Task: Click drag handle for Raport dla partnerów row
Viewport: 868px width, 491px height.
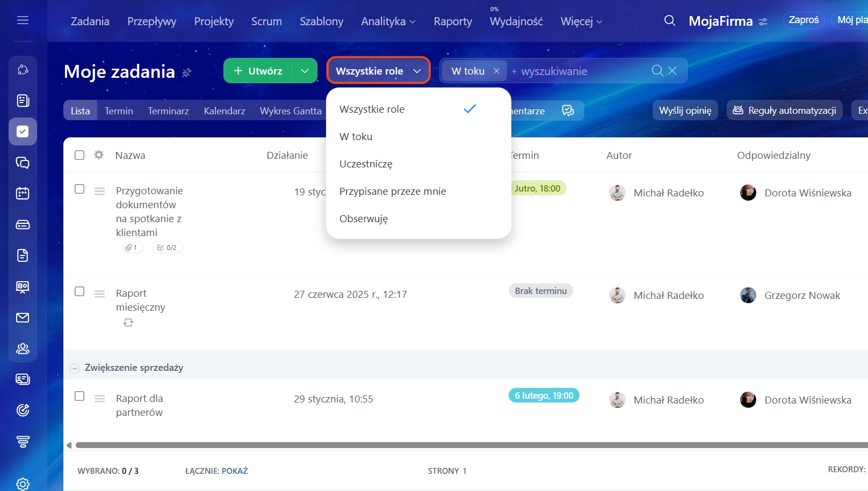Action: click(99, 399)
